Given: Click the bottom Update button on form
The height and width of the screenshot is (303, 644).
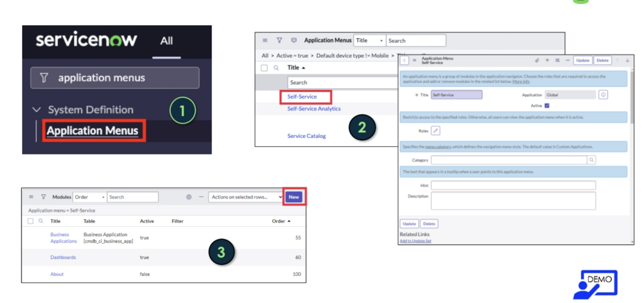Looking at the screenshot, I should point(409,224).
